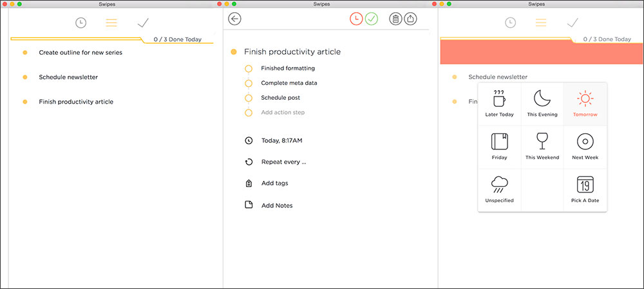644x289 pixels.
Task: Click the clock icon beside Today, 8:17AM
Action: pos(249,140)
